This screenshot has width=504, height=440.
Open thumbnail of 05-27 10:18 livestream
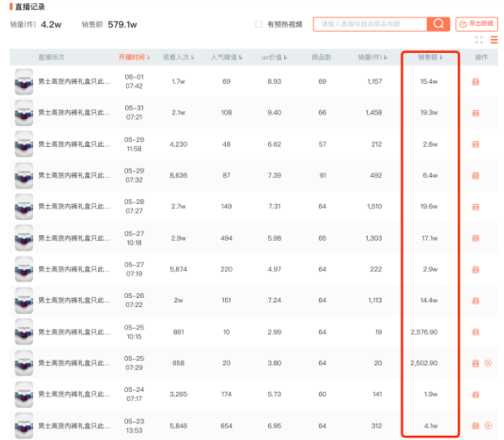24,237
